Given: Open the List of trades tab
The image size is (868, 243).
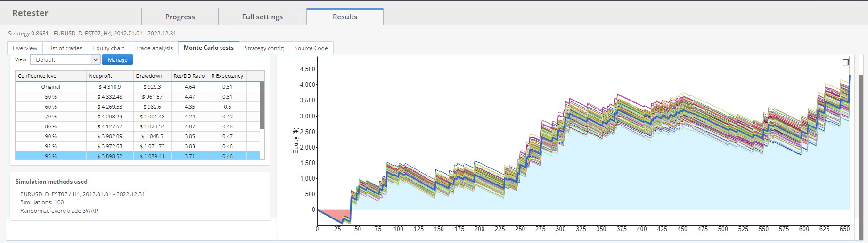Looking at the screenshot, I should click(x=65, y=48).
